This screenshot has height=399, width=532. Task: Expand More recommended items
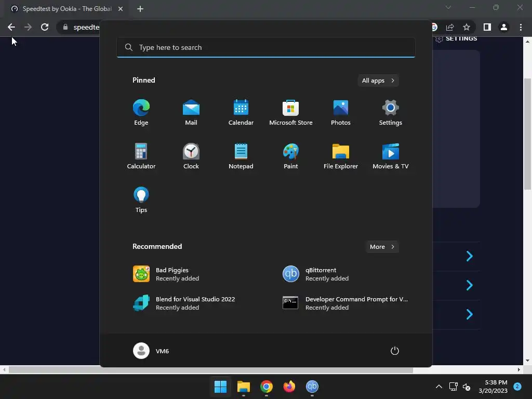(382, 247)
